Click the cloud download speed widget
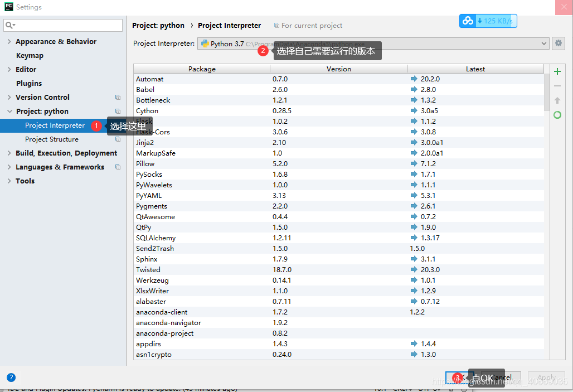573x392 pixels. pos(488,21)
